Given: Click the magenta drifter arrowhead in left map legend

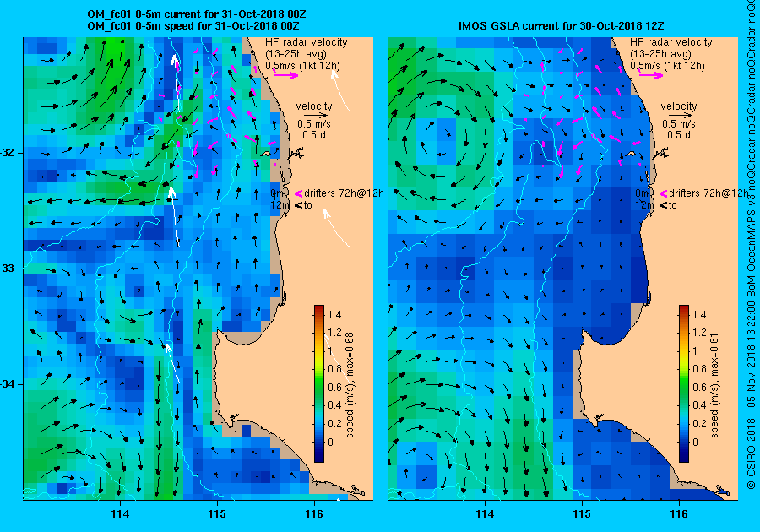Looking at the screenshot, I should (x=299, y=194).
